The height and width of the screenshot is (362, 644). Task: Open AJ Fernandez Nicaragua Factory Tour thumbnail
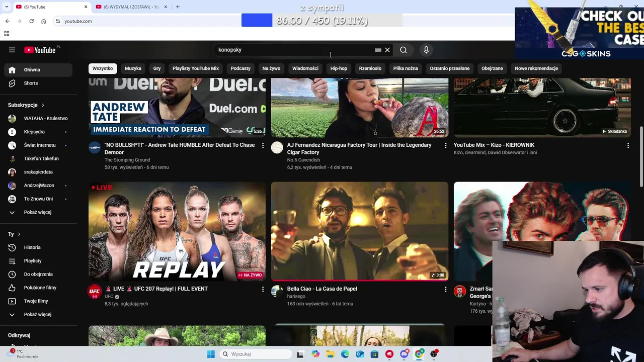360,108
